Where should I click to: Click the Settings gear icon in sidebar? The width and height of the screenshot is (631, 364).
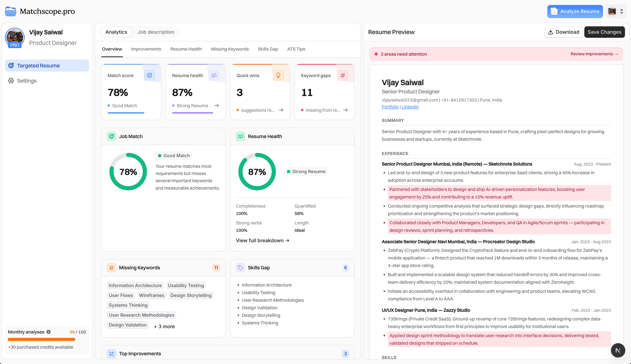tap(11, 80)
